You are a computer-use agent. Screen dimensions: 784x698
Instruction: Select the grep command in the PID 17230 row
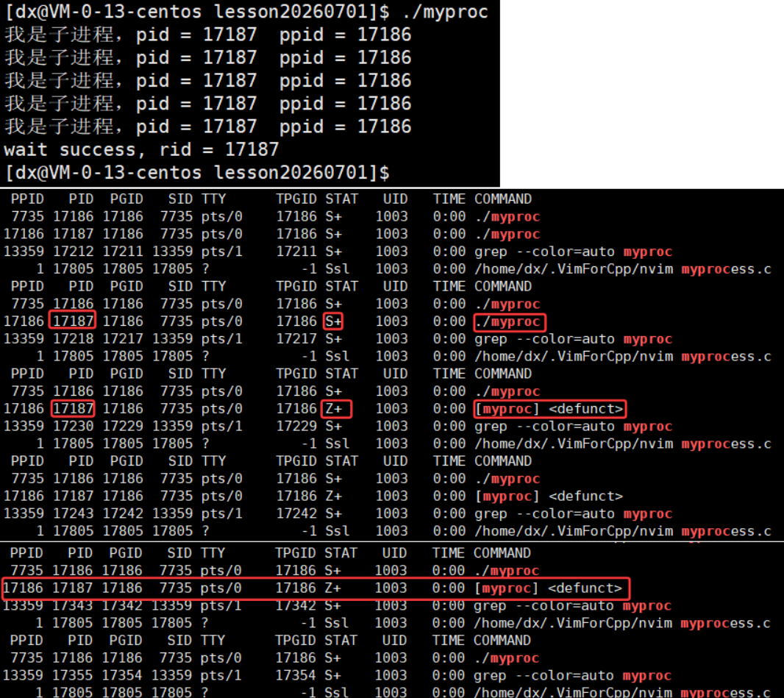(x=574, y=427)
